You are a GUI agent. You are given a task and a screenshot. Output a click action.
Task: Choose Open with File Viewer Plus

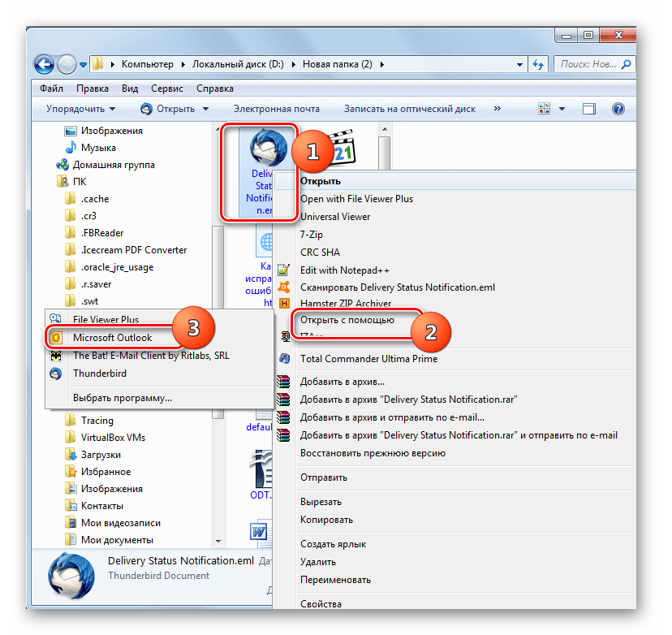pyautogui.click(x=356, y=199)
